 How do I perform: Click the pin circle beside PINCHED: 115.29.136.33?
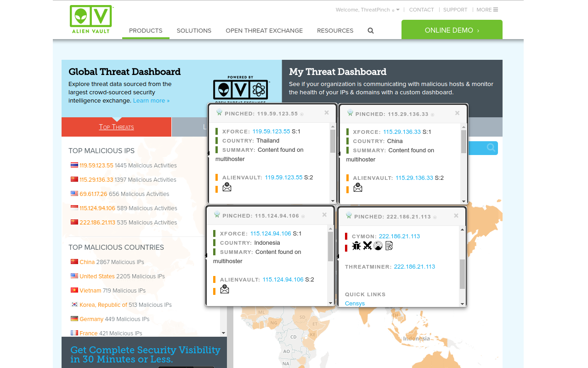pyautogui.click(x=432, y=115)
